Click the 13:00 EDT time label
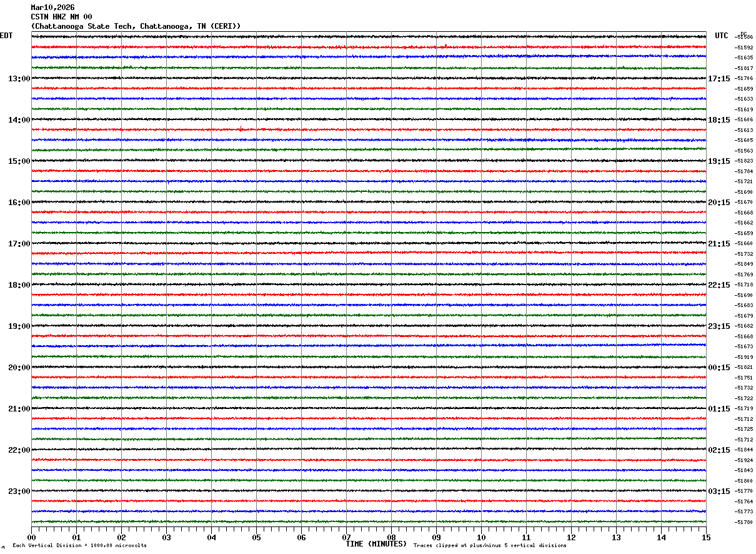Screen dimensions: 756x554 tap(19, 79)
